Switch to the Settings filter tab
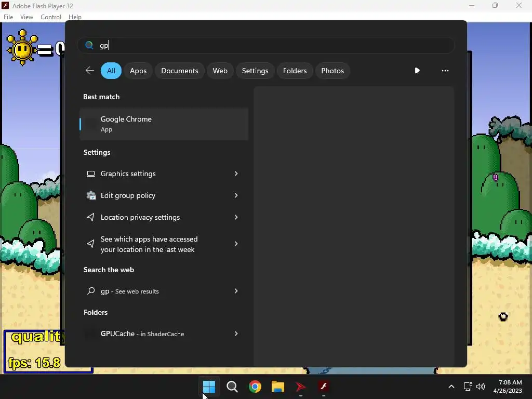The image size is (532, 399). click(255, 71)
